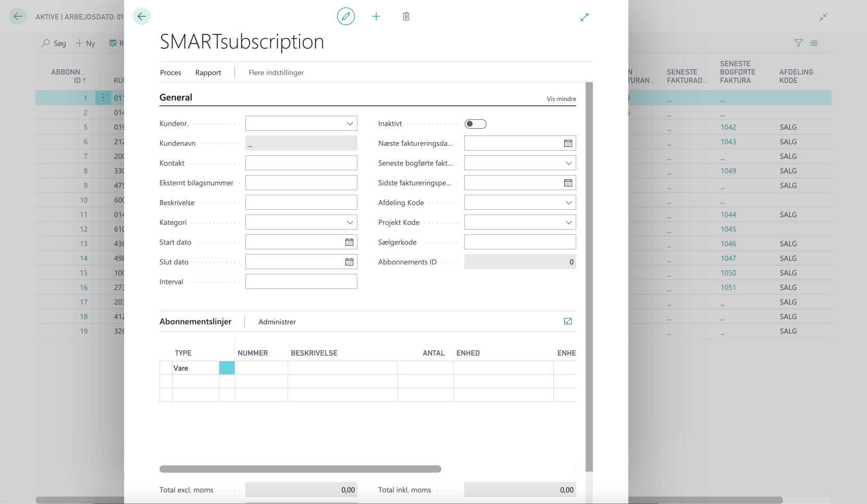Image resolution: width=867 pixels, height=504 pixels.
Task: Open the Kategori dropdown
Action: pos(350,222)
